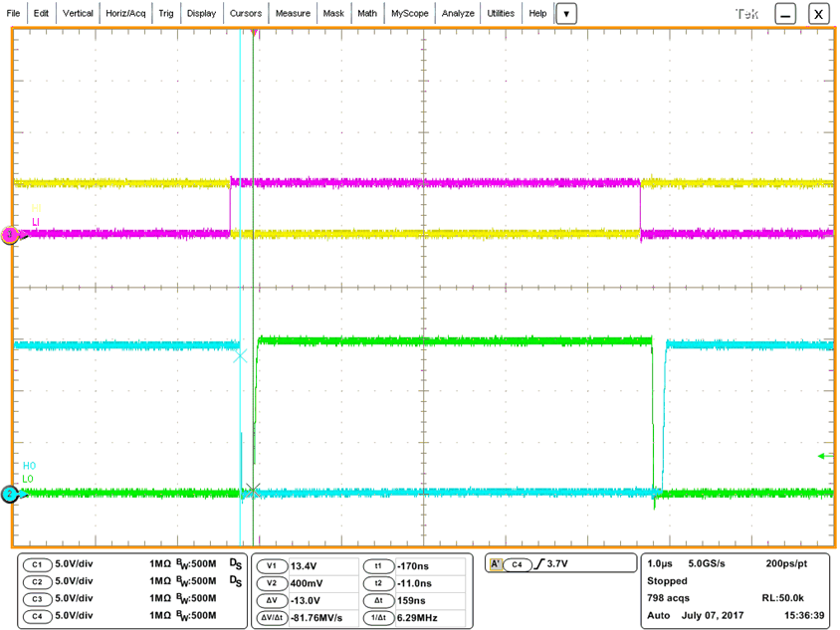Open the MyScope menu
This screenshot has height=630, width=840.
tap(410, 13)
